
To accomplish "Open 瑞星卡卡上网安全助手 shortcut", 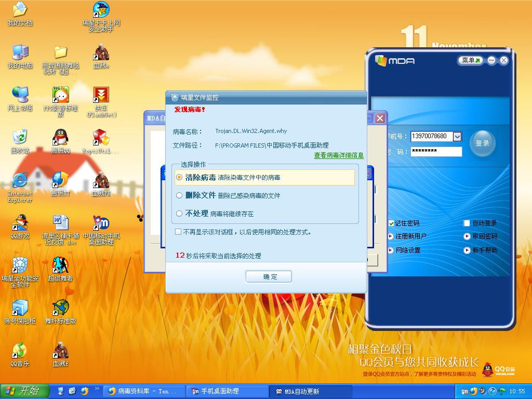I will click(101, 17).
